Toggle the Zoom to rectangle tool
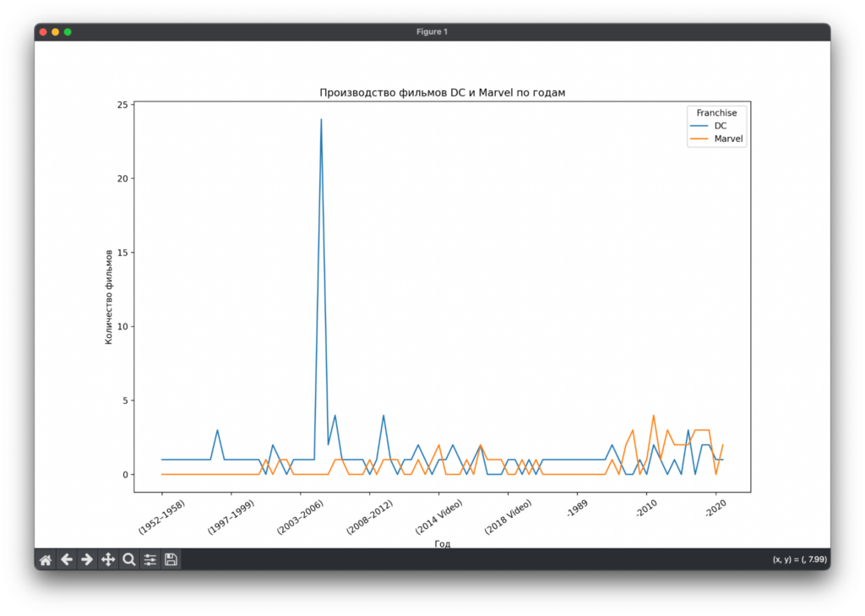The height and width of the screenshot is (616, 865). 129,559
